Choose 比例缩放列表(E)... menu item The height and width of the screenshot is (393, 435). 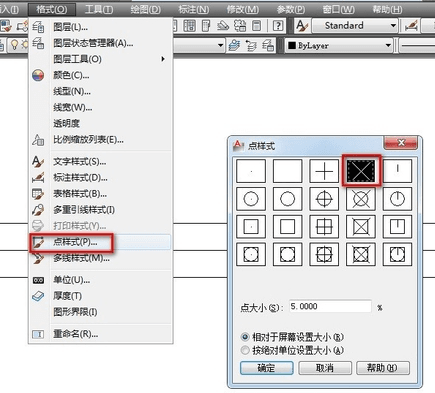coord(101,140)
